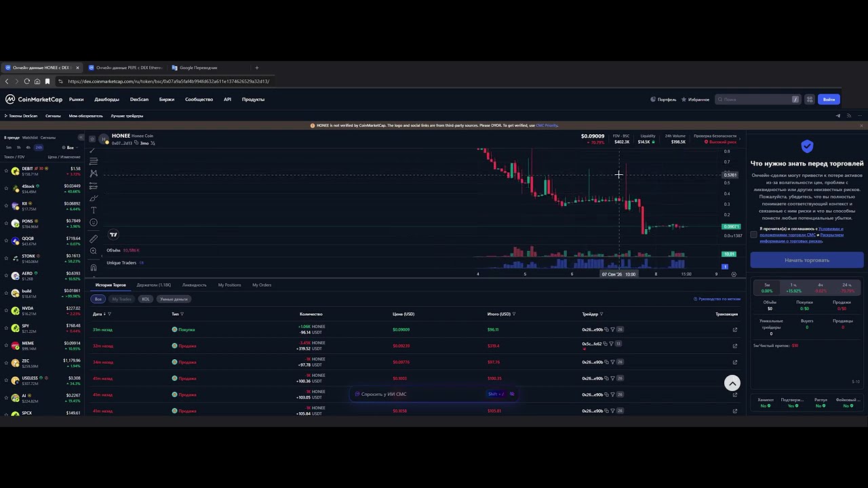The width and height of the screenshot is (868, 488).
Task: Go back with the browser back arrow
Action: pyautogui.click(x=7, y=81)
